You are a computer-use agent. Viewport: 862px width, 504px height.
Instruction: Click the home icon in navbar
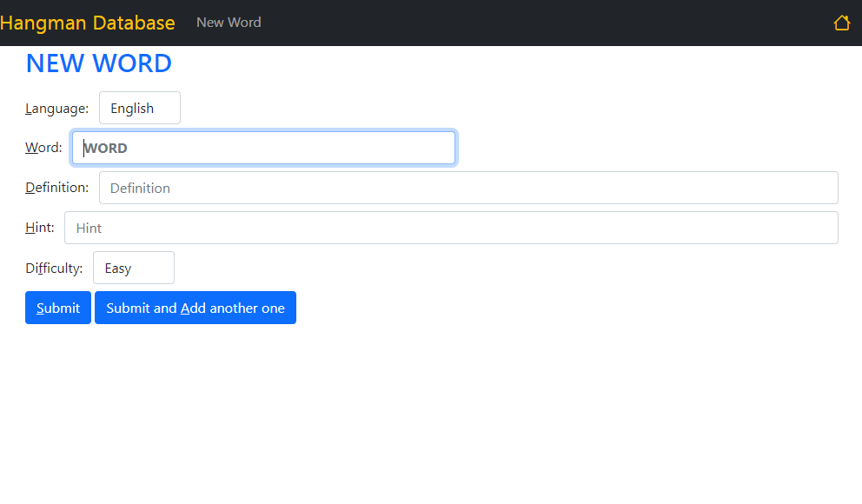842,23
